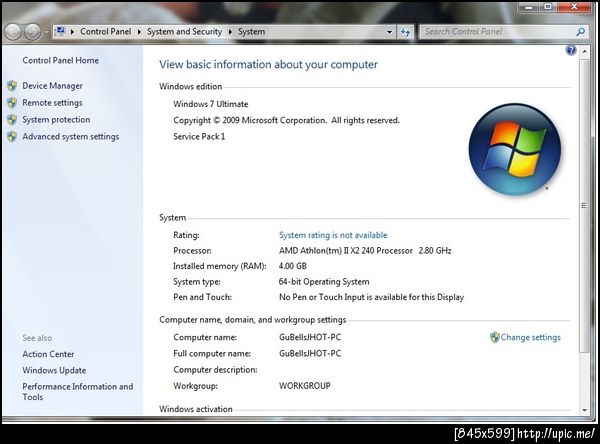The width and height of the screenshot is (600, 444).
Task: Open Action Center under See also
Action: pos(48,354)
